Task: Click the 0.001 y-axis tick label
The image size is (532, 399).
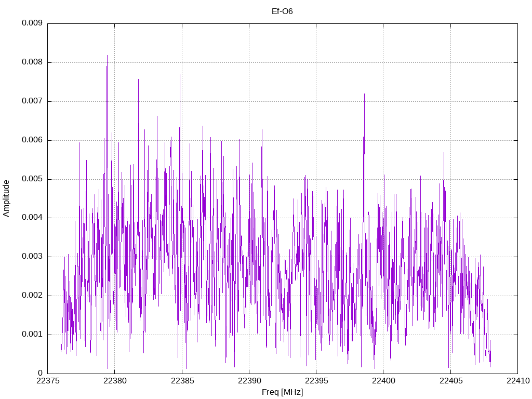Action: (x=32, y=334)
